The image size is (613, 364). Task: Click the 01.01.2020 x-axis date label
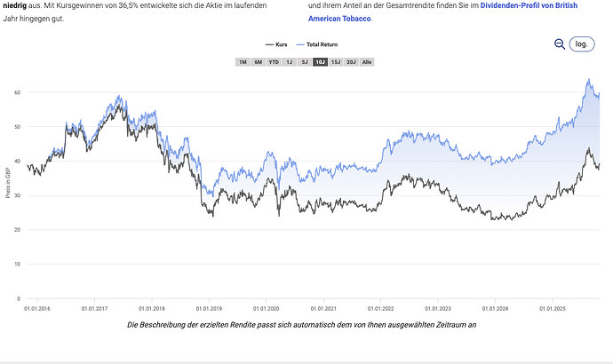point(267,309)
